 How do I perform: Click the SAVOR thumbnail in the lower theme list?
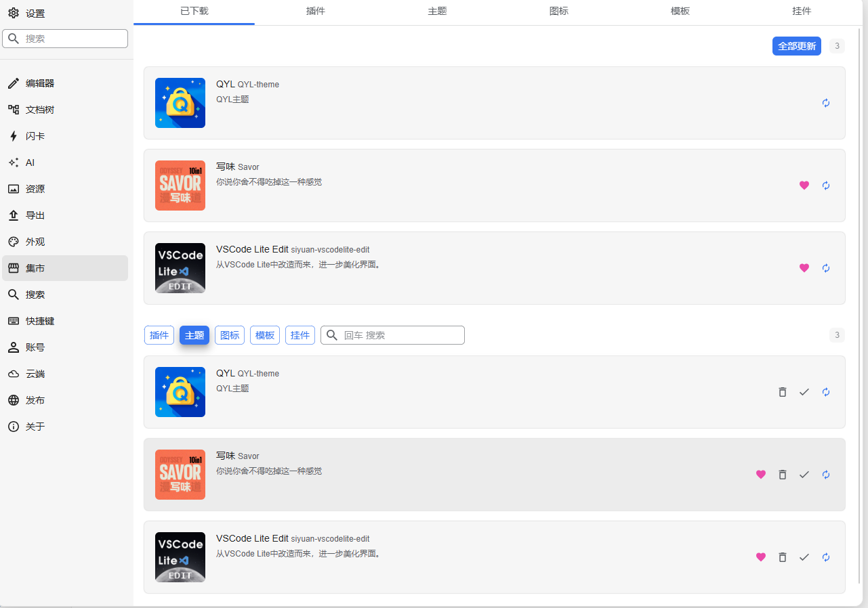pos(180,475)
